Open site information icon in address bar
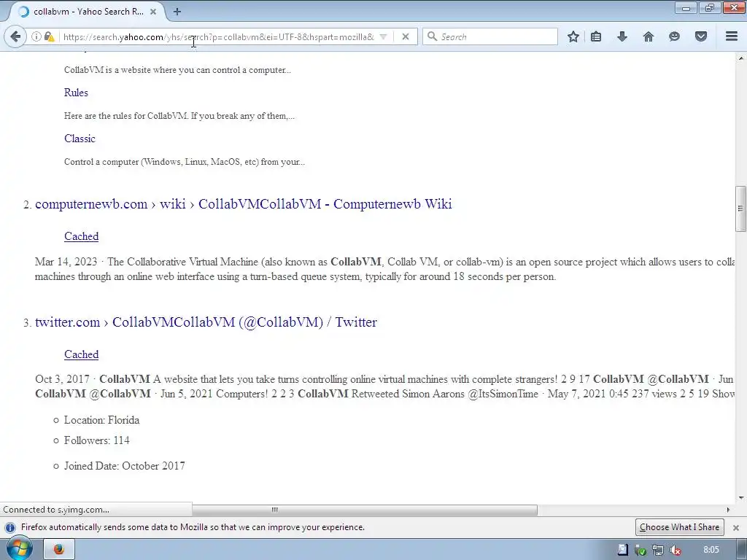The height and width of the screenshot is (560, 747). tap(36, 36)
